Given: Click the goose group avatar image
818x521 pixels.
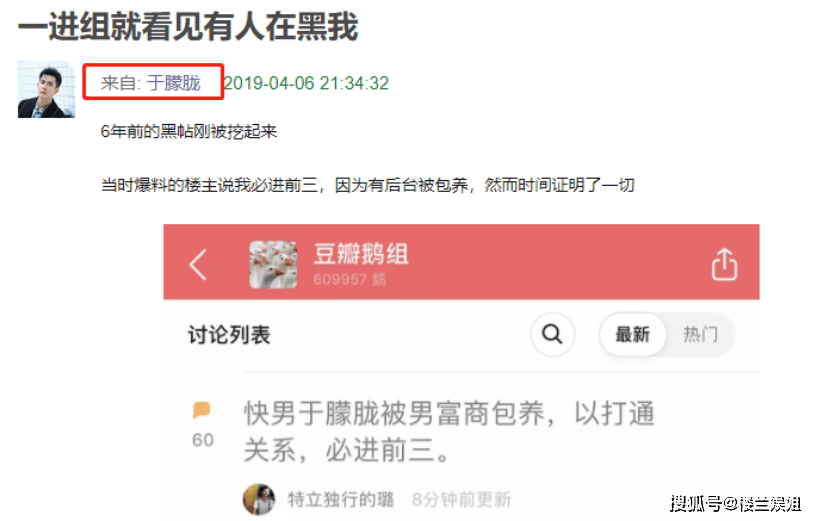Looking at the screenshot, I should click(x=273, y=264).
